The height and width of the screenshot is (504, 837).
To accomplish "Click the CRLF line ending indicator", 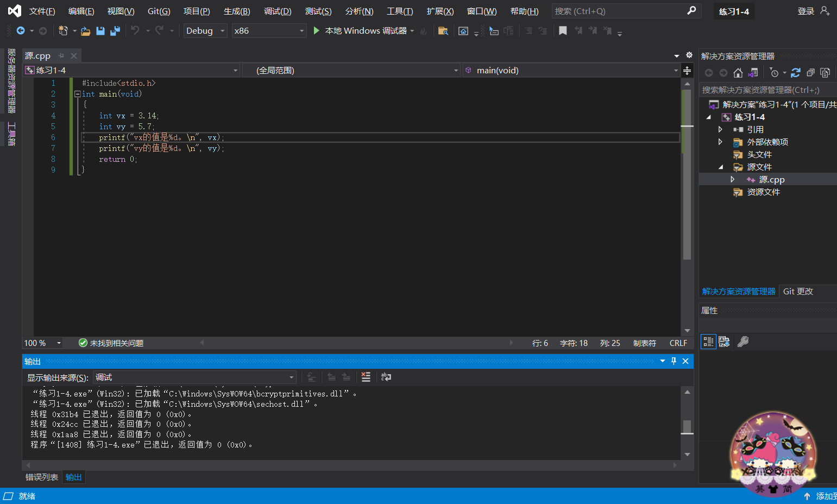I will coord(678,343).
